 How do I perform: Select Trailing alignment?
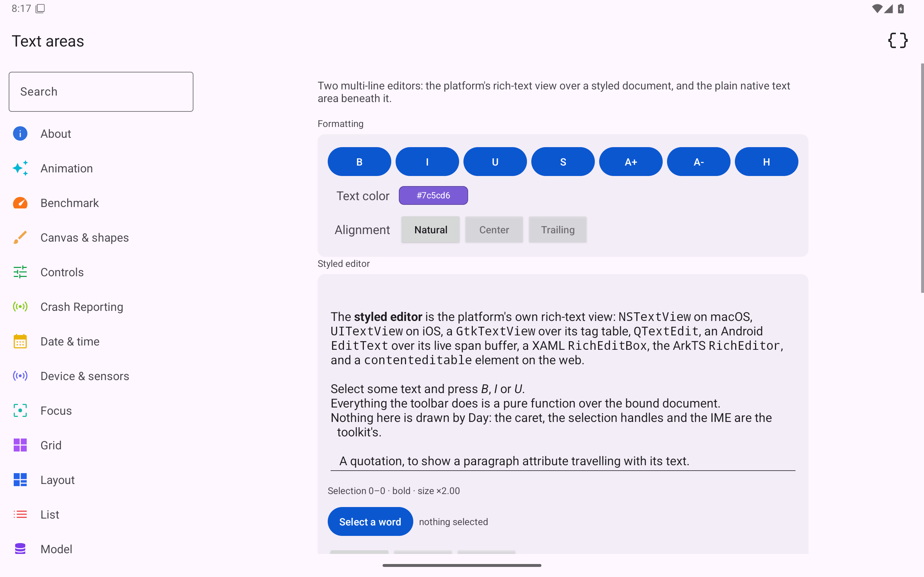(557, 230)
